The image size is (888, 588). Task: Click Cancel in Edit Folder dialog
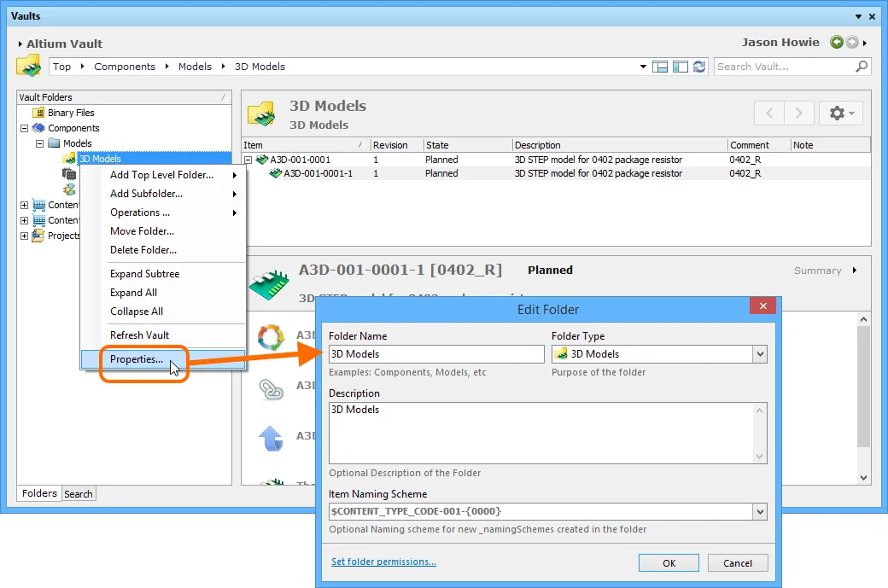(x=738, y=563)
